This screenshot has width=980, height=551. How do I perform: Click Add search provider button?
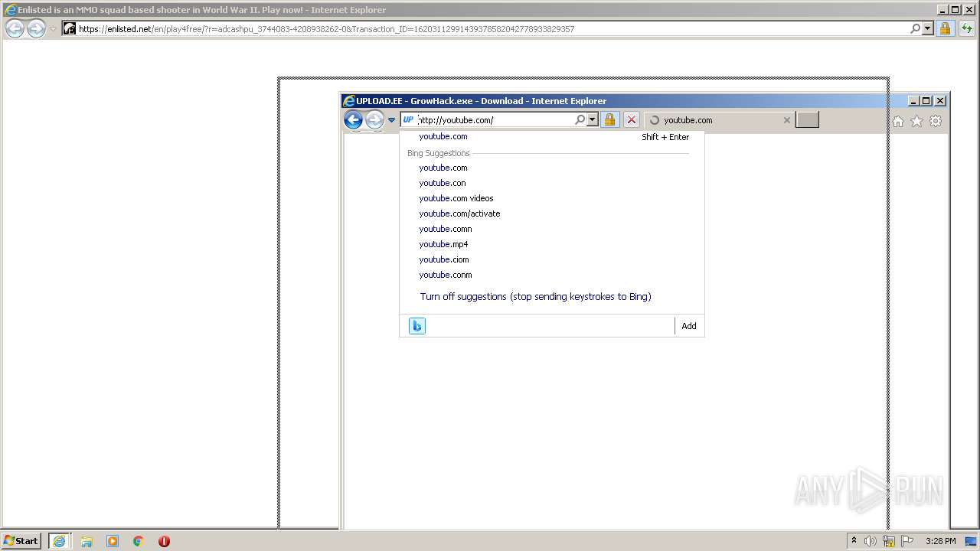(x=689, y=326)
